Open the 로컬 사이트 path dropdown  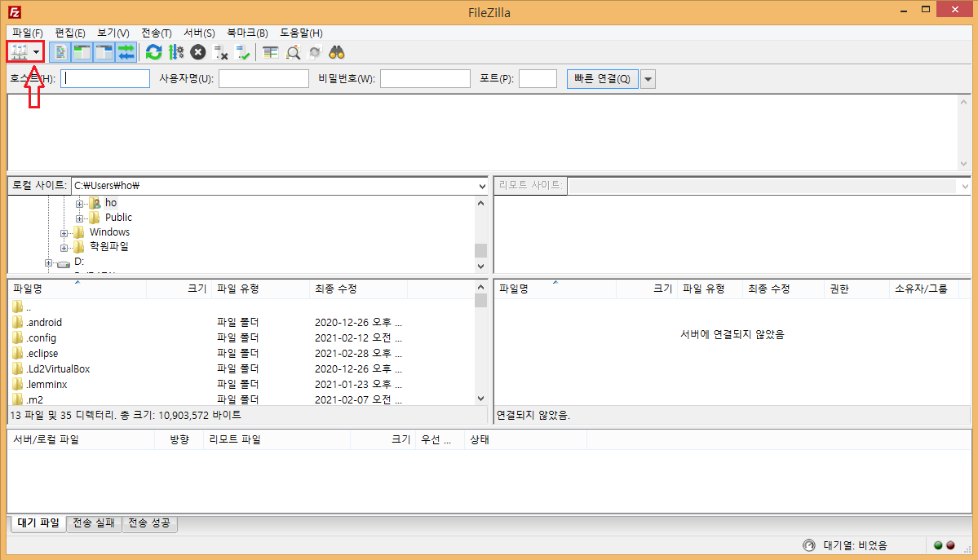point(482,186)
